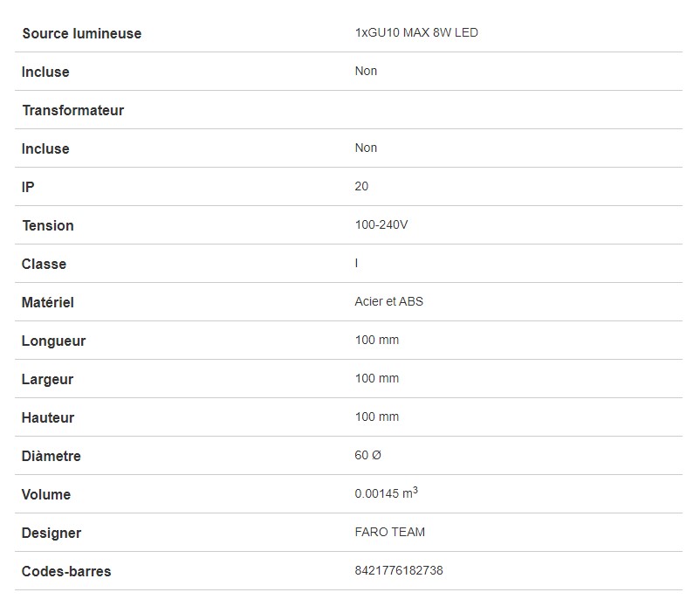Select the 1xGU10 MAX 8W LED value
700x613 pixels.
(416, 33)
